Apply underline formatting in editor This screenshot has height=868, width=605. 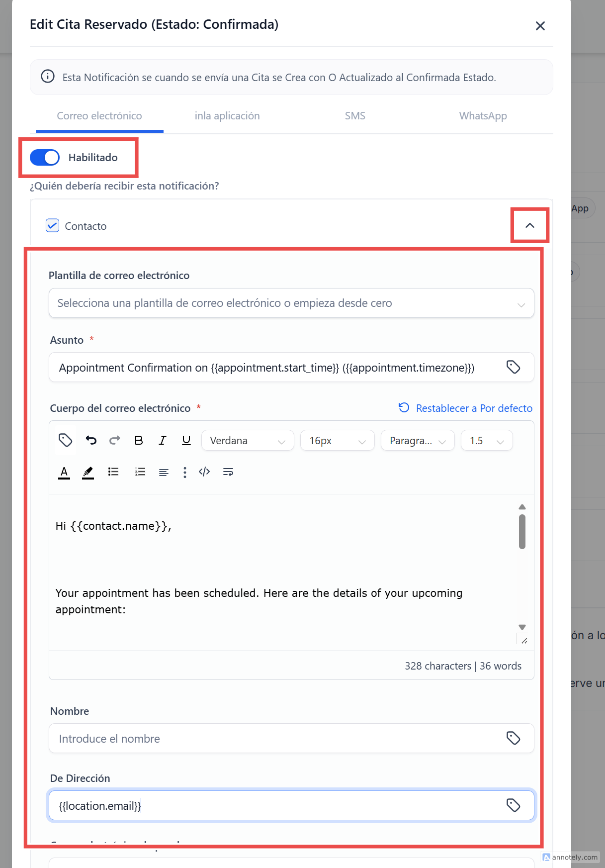tap(186, 440)
